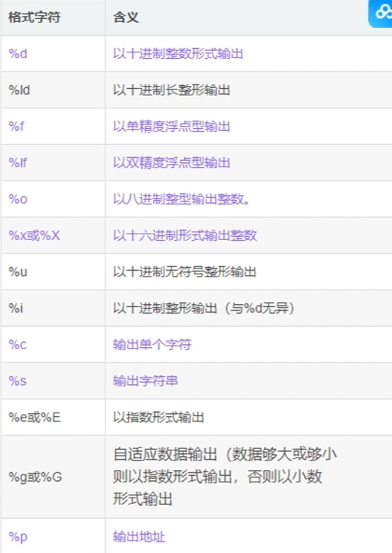Open link 输出地址
The width and height of the screenshot is (392, 553).
click(x=139, y=537)
